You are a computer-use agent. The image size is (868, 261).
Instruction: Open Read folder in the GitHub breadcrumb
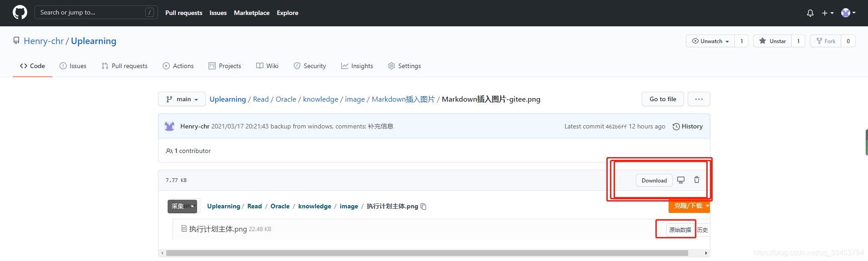(x=261, y=99)
